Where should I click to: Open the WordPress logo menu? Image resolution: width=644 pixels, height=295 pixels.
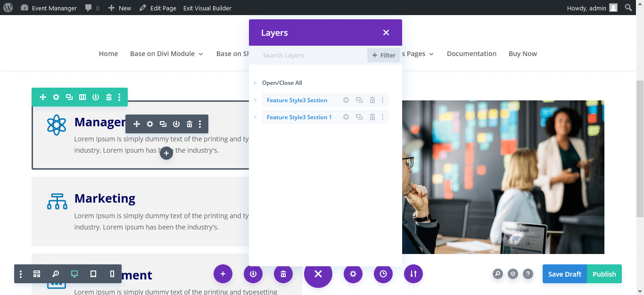pos(8,8)
